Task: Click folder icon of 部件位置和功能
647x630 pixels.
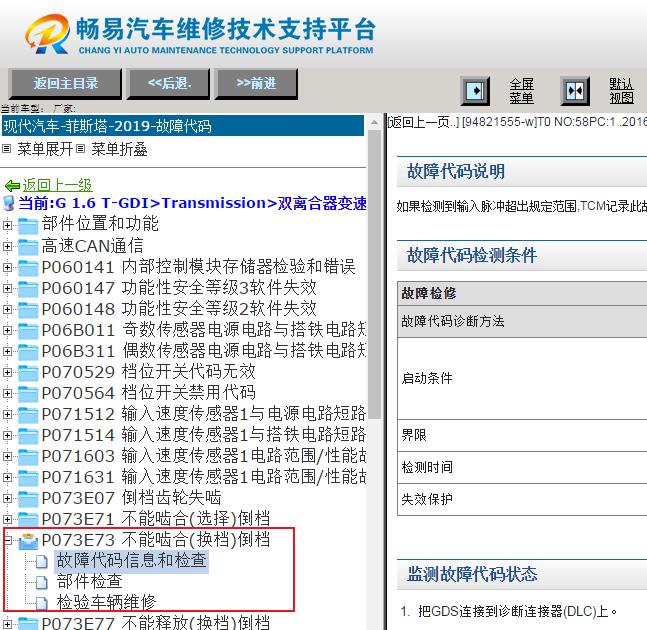Action: tap(28, 226)
